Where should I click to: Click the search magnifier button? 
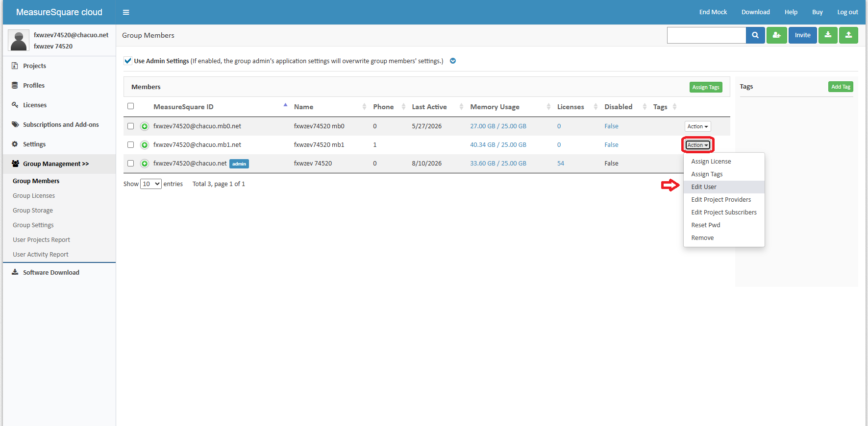(755, 35)
